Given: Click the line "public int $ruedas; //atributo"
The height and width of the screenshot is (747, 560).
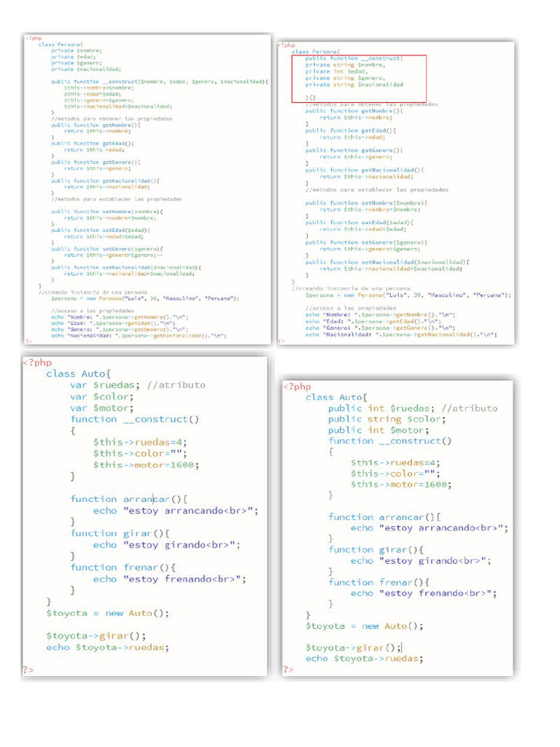Looking at the screenshot, I should 413,409.
